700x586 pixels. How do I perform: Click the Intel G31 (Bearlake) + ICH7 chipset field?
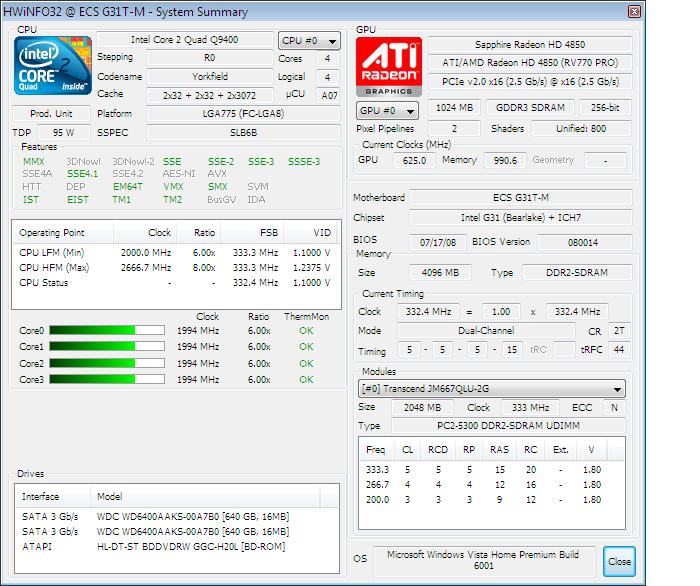[521, 218]
